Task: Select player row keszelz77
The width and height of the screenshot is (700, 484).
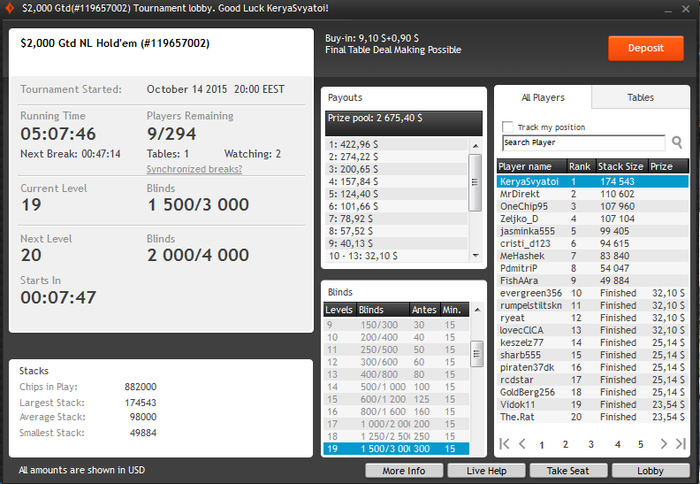Action: click(592, 342)
